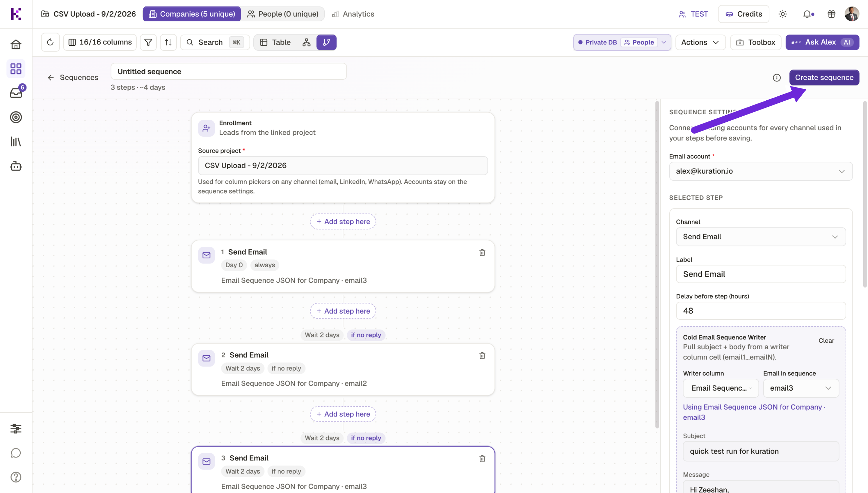Image resolution: width=868 pixels, height=493 pixels.
Task: Click the Untitled sequence name field
Action: click(229, 72)
